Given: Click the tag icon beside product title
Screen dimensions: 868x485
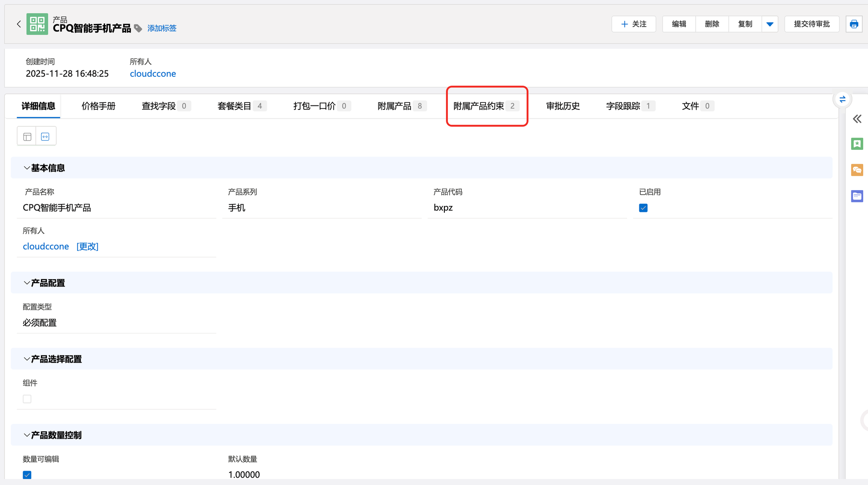Looking at the screenshot, I should point(138,28).
